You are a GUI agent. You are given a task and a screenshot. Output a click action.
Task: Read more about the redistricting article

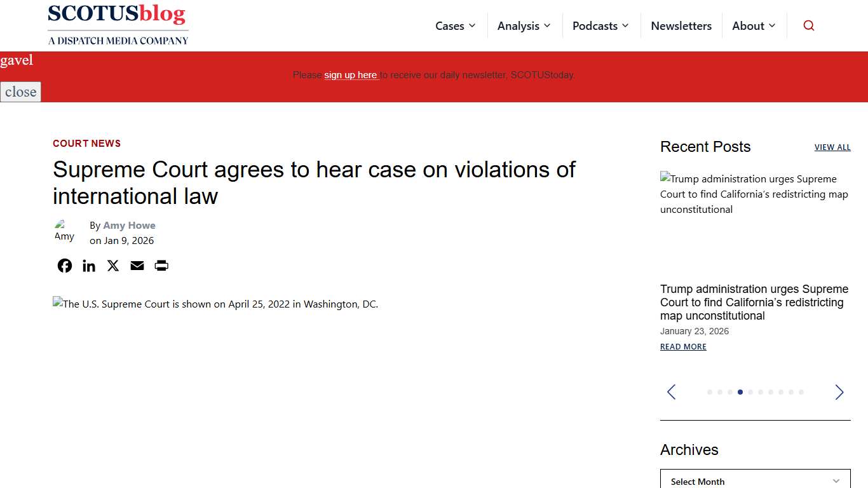683,346
